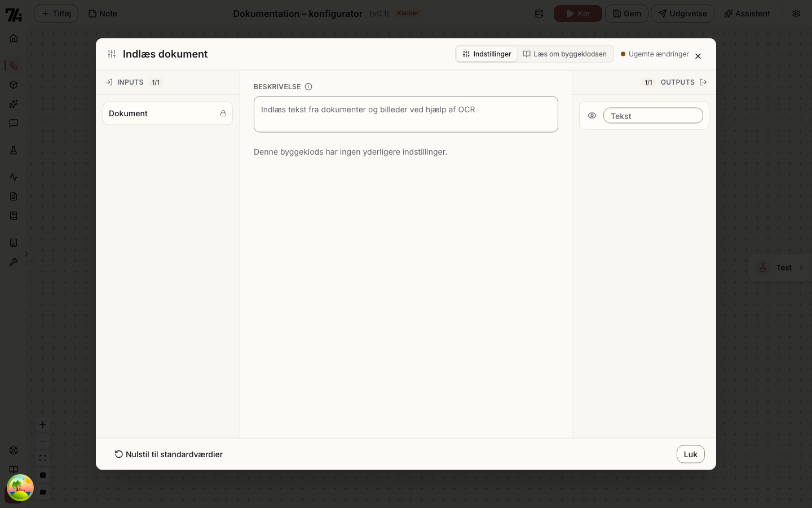Click the Ugemte ændringer indicator

655,54
